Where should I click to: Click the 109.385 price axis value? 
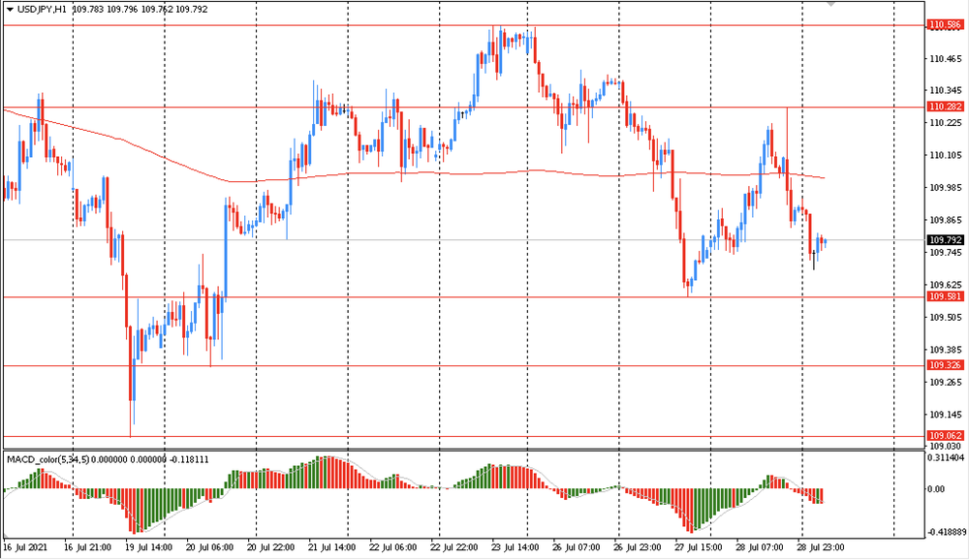[x=946, y=350]
